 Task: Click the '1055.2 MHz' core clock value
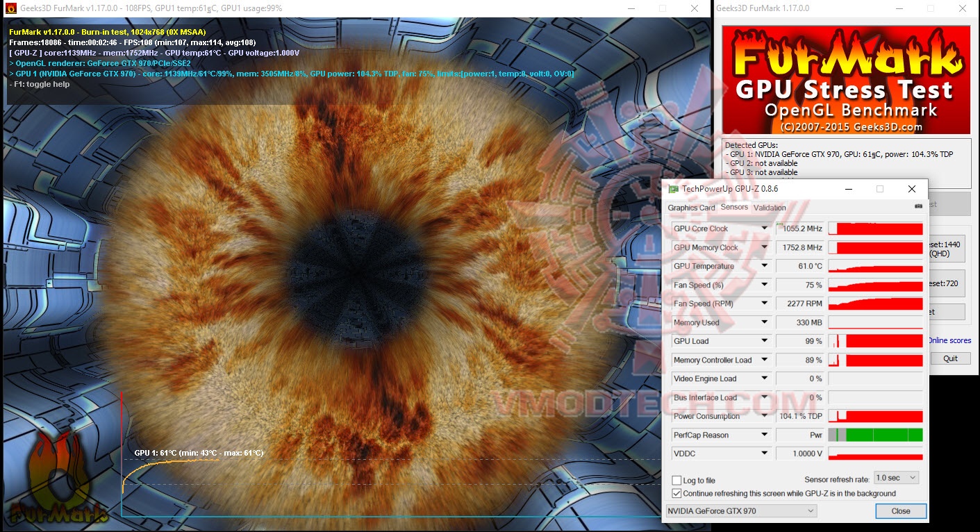[802, 228]
